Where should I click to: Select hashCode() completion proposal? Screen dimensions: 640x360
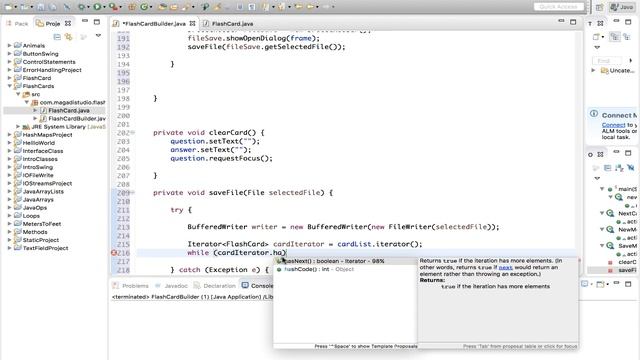pos(344,269)
